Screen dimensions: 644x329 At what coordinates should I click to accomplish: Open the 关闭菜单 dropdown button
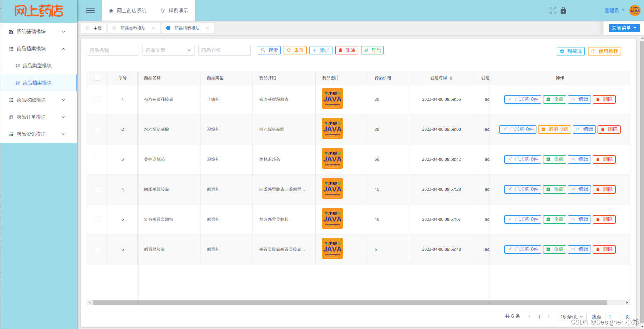(624, 28)
